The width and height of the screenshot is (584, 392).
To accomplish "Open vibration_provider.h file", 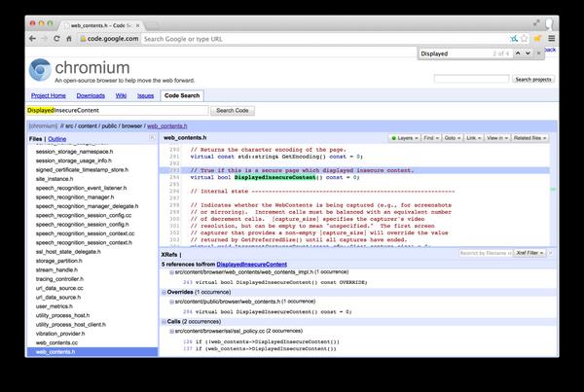I will (x=60, y=334).
